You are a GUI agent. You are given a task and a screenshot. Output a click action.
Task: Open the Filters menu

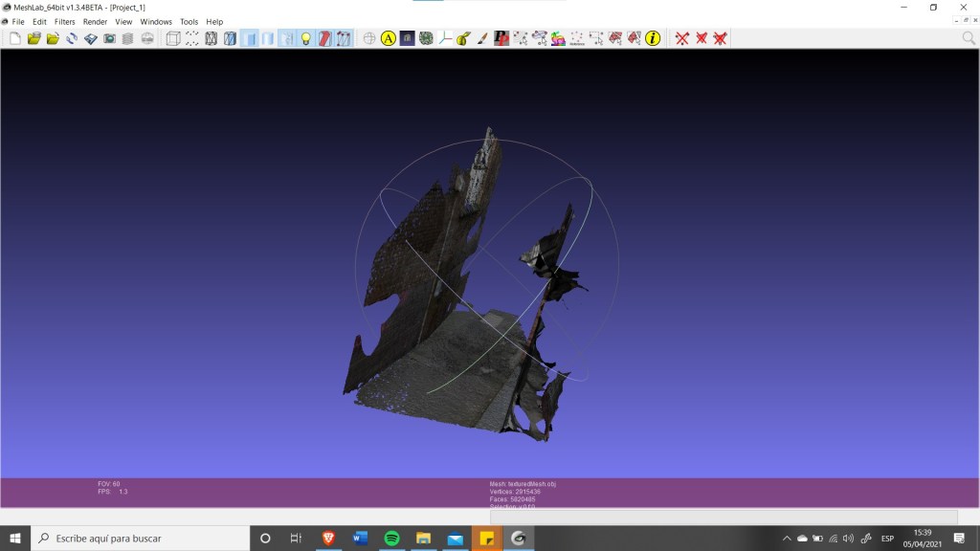(64, 21)
